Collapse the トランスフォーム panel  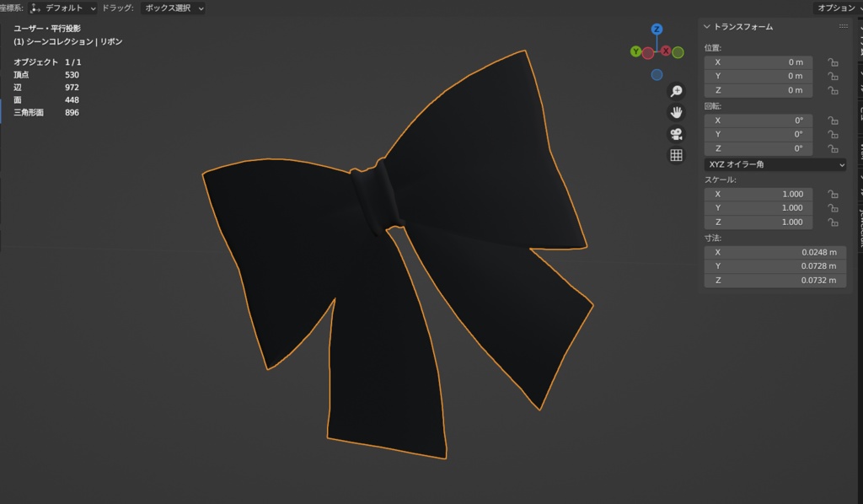point(707,26)
